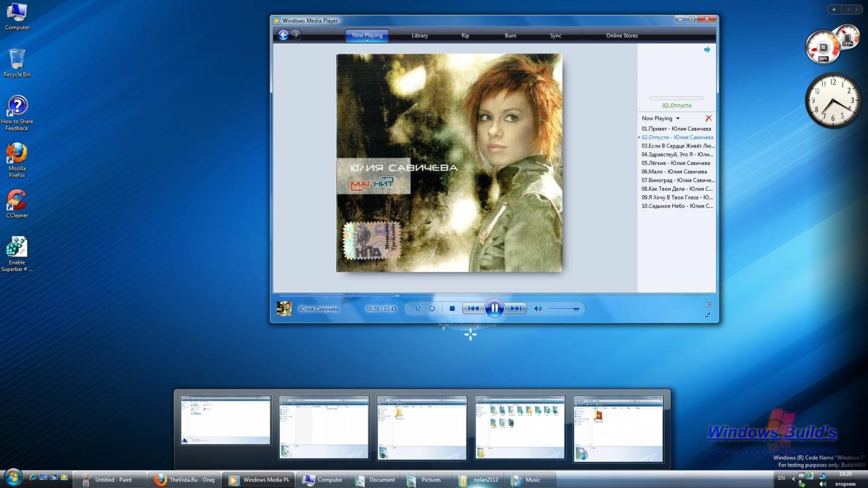Open the Now Playing list dropdown
The height and width of the screenshot is (488, 868).
tap(661, 118)
